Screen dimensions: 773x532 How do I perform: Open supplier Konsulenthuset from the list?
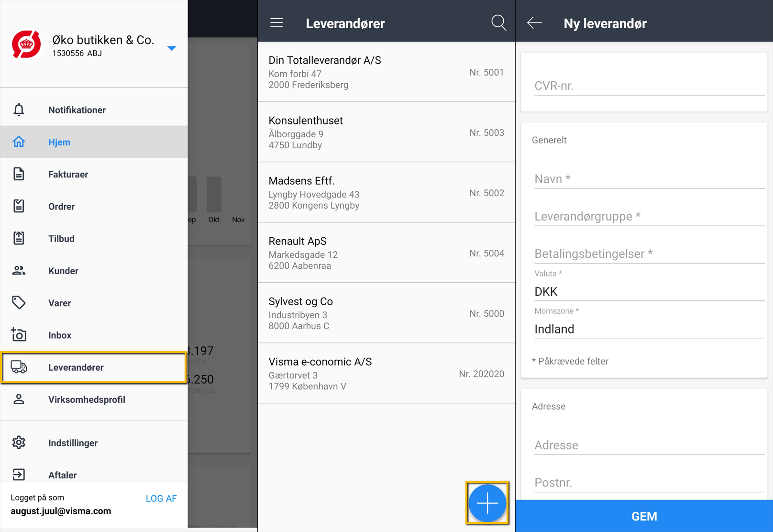pos(386,133)
